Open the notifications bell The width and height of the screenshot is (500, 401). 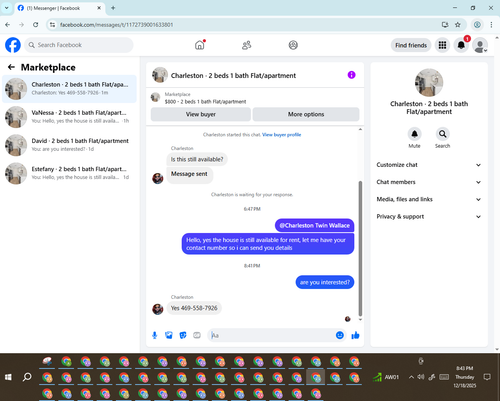[x=461, y=45]
